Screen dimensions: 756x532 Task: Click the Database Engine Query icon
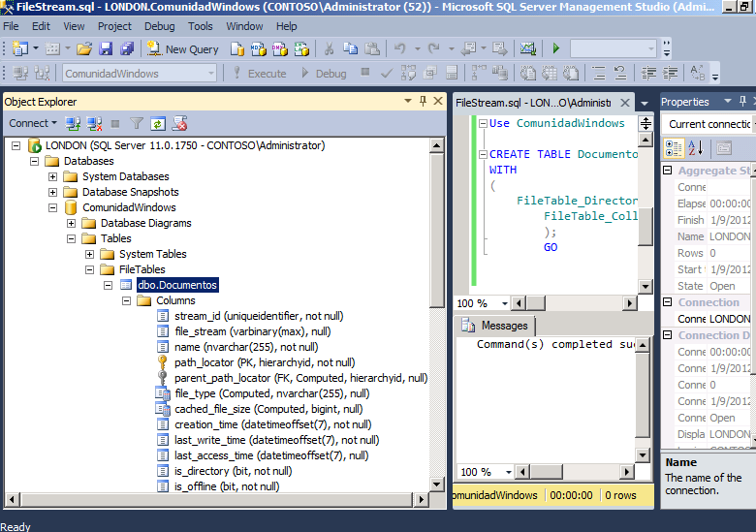point(236,49)
